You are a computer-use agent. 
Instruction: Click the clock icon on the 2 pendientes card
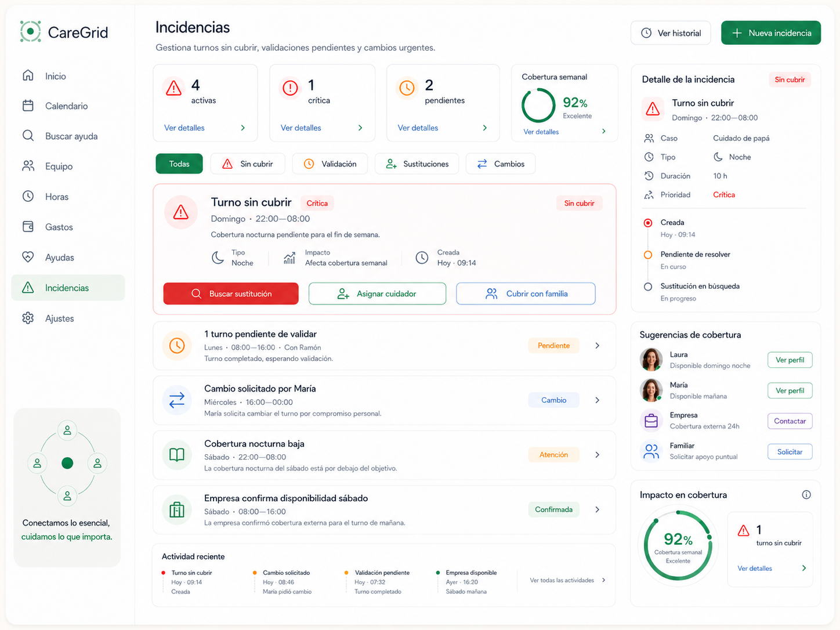coord(407,88)
